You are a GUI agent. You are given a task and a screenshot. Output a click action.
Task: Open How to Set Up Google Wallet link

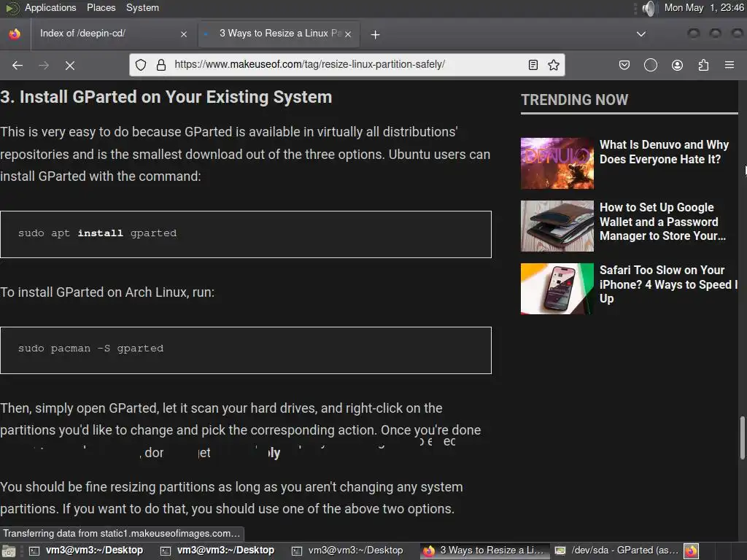click(x=662, y=222)
